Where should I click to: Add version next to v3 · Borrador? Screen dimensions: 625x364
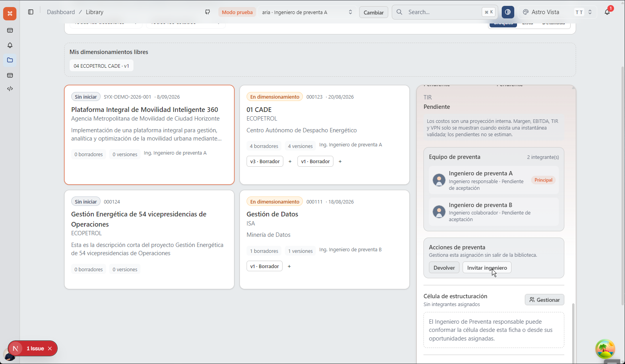point(290,161)
